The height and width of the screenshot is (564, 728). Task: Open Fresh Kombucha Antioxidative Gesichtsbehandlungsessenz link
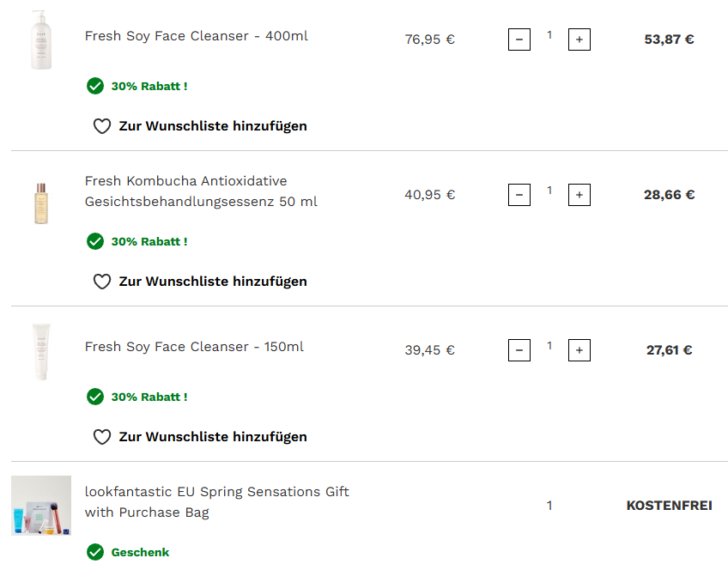[201, 191]
